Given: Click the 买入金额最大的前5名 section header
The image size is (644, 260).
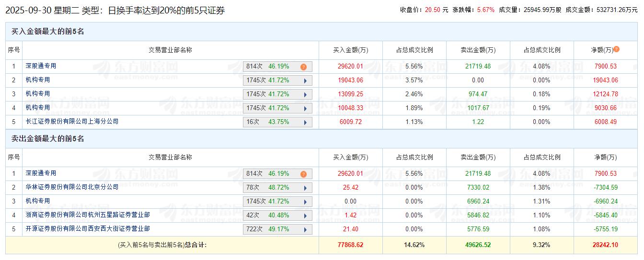Looking at the screenshot, I should coord(48,32).
